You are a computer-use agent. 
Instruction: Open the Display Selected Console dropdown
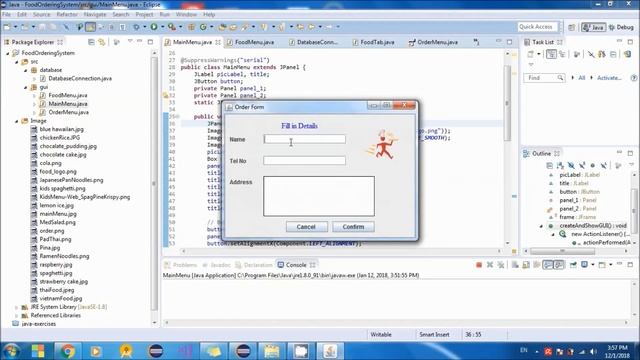[x=593, y=265]
